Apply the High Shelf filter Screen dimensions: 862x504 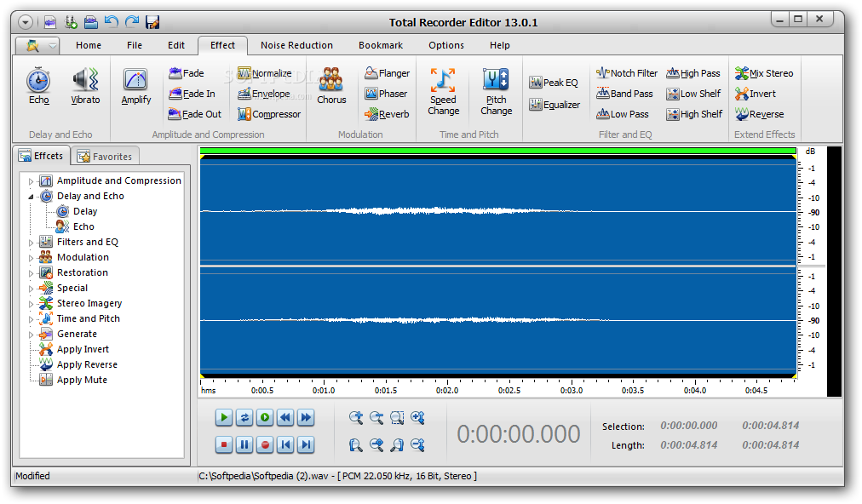coord(694,114)
